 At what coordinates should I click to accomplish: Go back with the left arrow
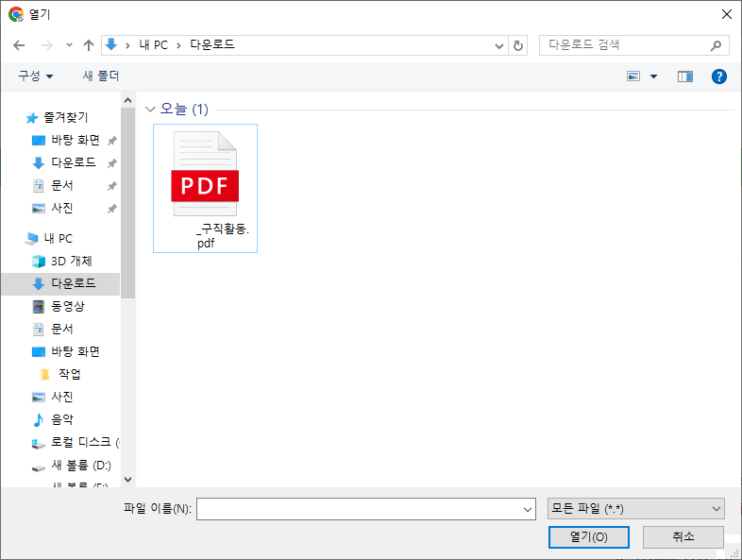pos(19,45)
